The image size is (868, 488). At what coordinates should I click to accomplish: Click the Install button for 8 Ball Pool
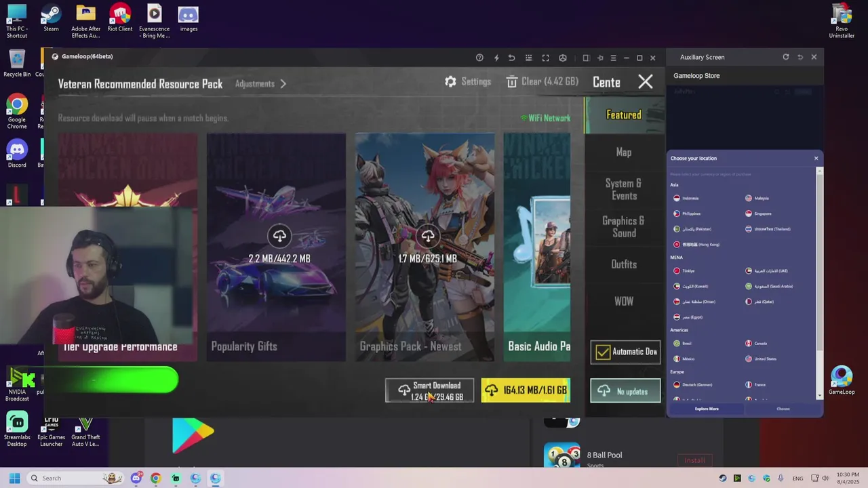point(694,460)
